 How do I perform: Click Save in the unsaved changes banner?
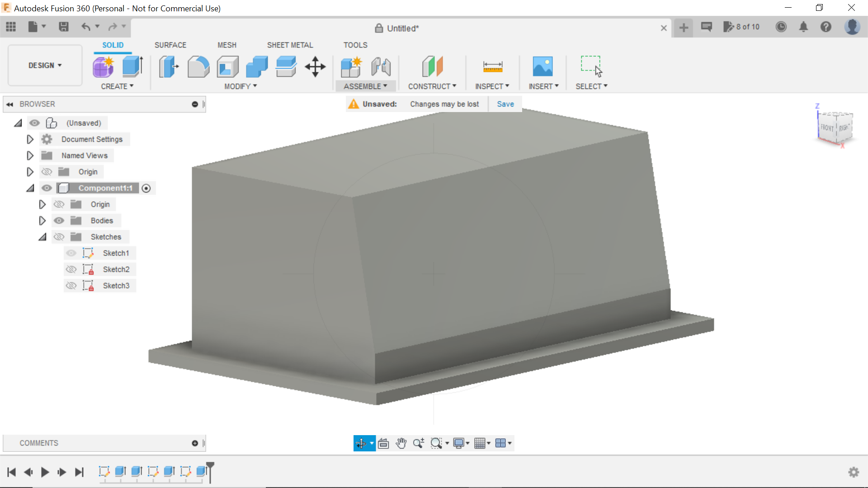505,104
